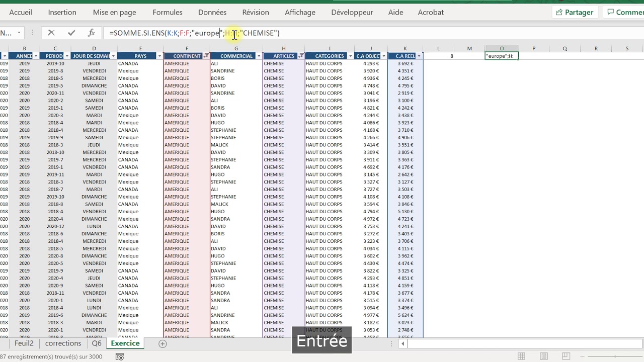This screenshot has width=644, height=362.
Task: Switch to the Q6 sheet tab
Action: coord(96,343)
